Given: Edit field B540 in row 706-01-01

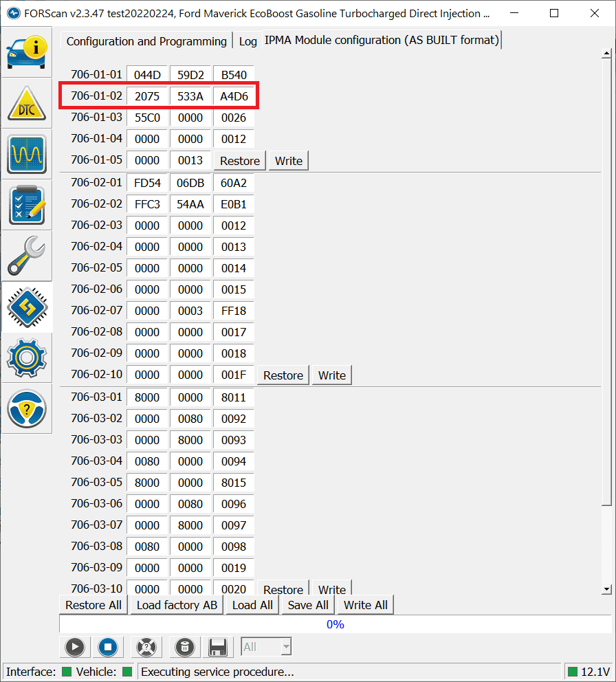Looking at the screenshot, I should pos(234,75).
